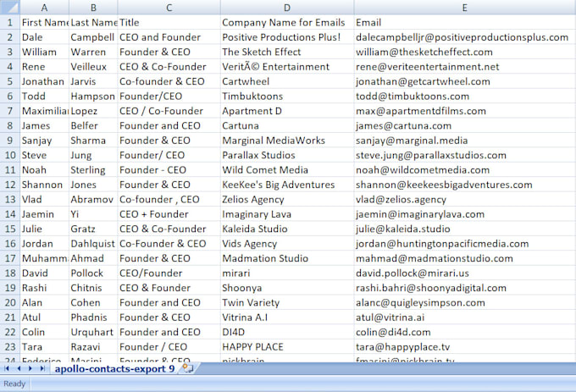Select cell containing 'Belfer'
The height and width of the screenshot is (392, 576).
click(93, 125)
